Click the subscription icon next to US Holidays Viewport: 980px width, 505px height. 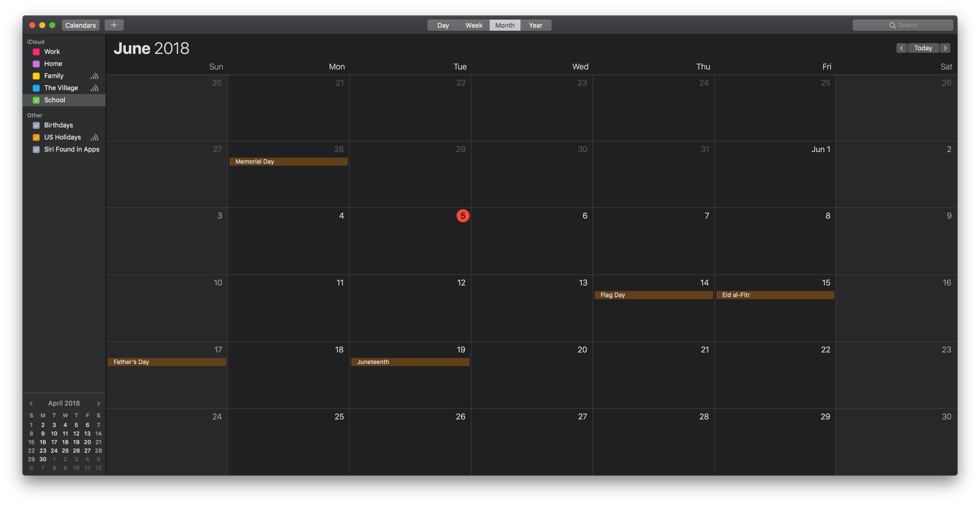tap(94, 137)
